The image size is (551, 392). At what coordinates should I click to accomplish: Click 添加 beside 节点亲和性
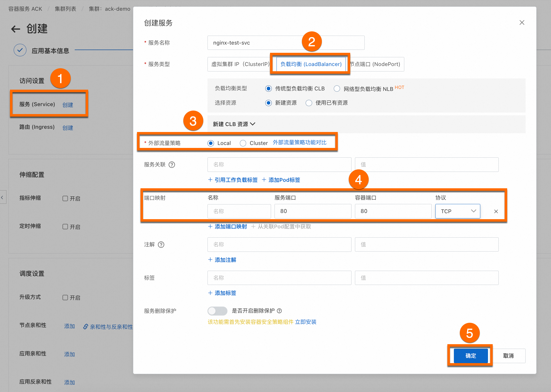click(69, 326)
